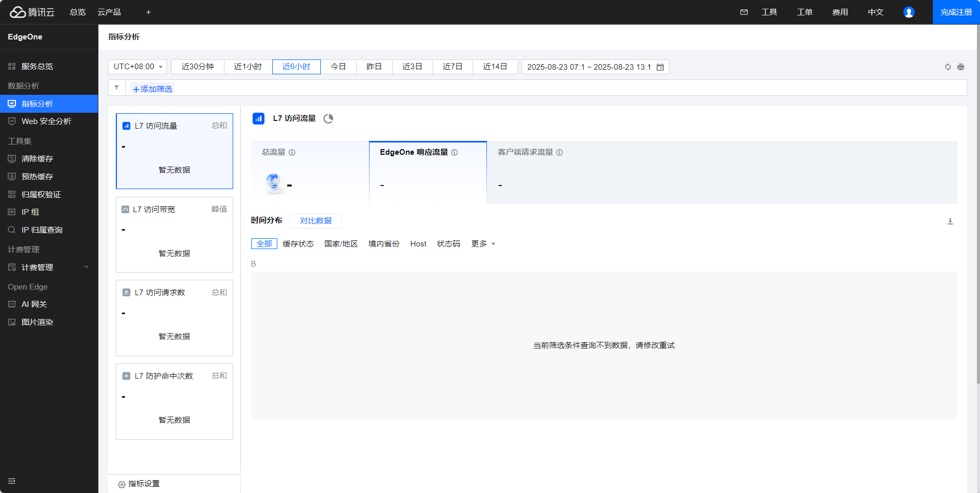The width and height of the screenshot is (980, 493).
Task: Toggle the 对比数据 comparison button
Action: (316, 221)
